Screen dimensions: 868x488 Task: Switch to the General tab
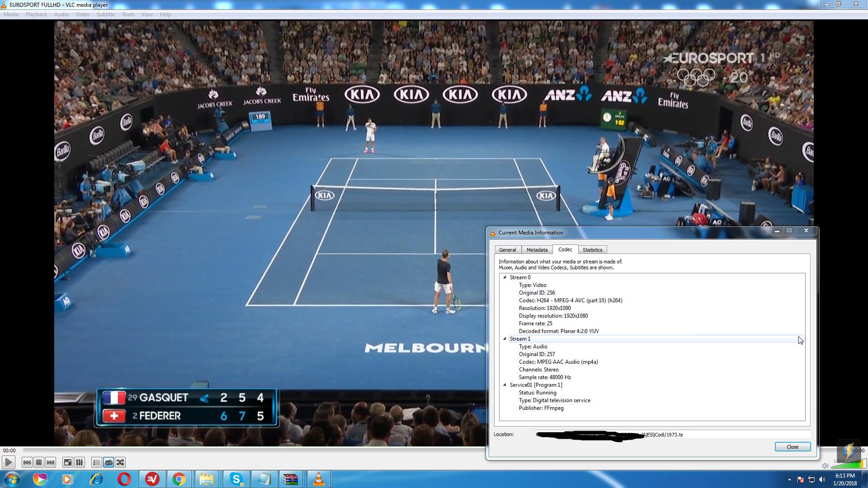pyautogui.click(x=507, y=250)
